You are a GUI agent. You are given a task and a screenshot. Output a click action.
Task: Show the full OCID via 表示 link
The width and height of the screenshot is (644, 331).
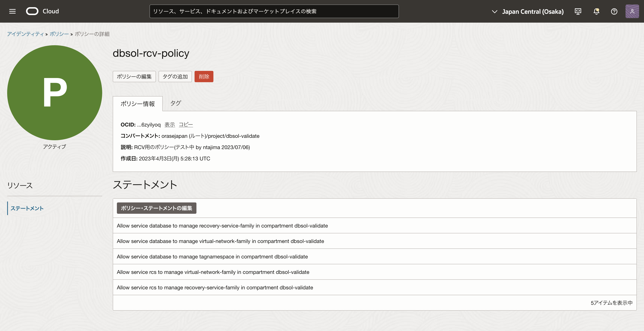tap(169, 124)
